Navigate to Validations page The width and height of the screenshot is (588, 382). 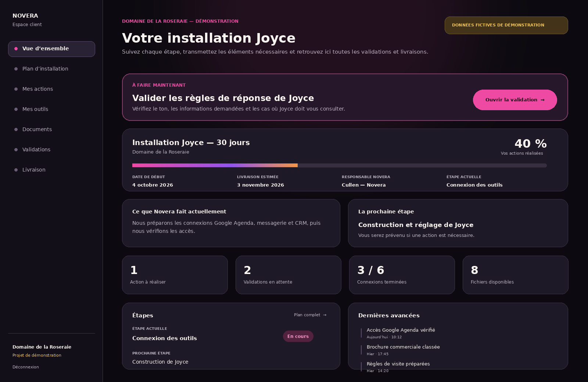(51, 150)
